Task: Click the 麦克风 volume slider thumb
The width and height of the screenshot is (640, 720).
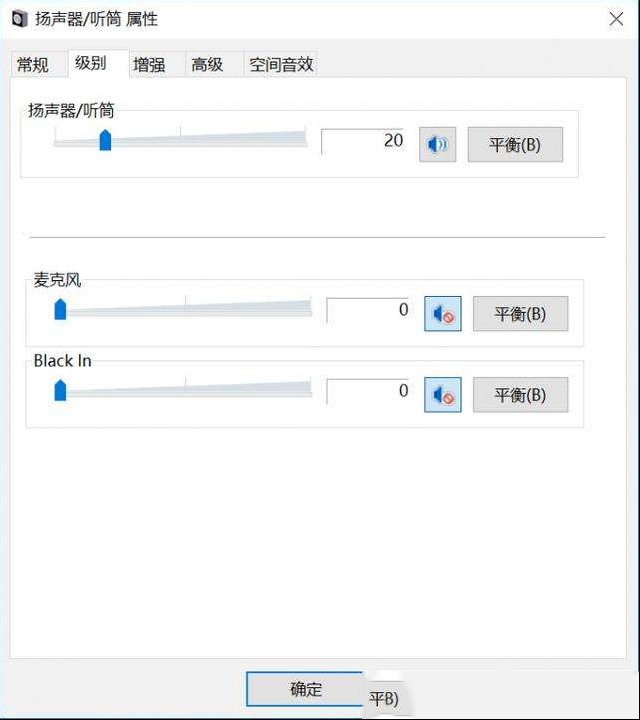Action: tap(60, 309)
